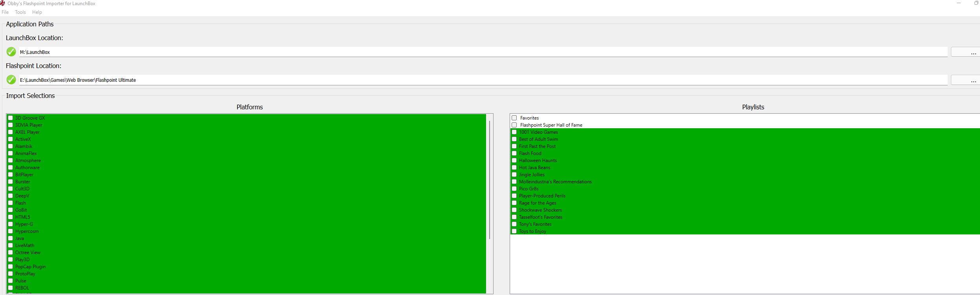Check the Authorware platform
980x295 pixels.
[11, 167]
